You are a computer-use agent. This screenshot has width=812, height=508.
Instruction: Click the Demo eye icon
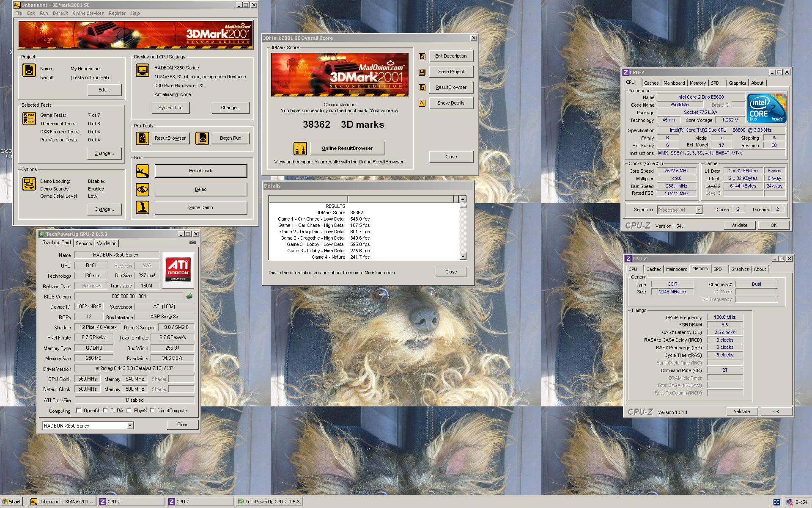[x=143, y=190]
